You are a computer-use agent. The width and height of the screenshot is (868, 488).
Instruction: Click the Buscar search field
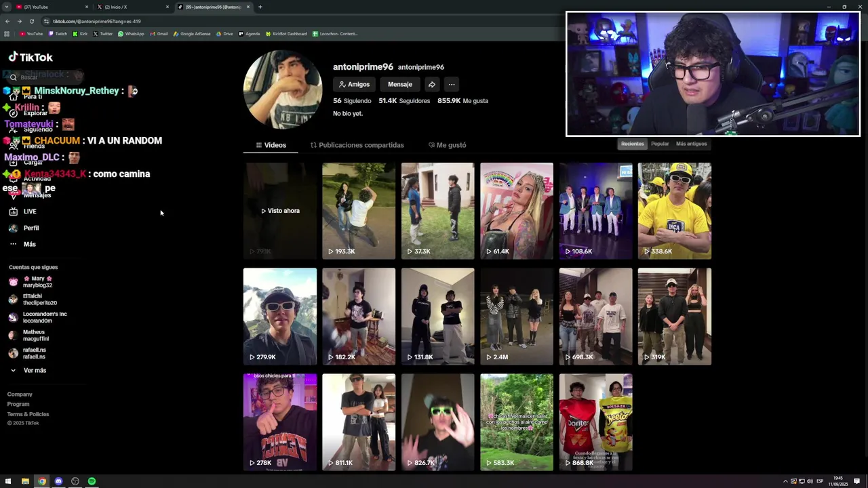(x=47, y=77)
